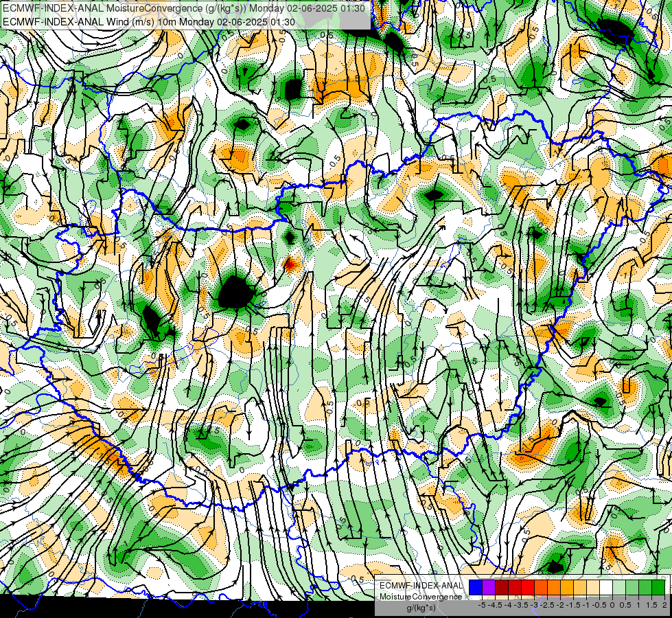Click the MoistureConvergence title line in the header

coord(184,8)
